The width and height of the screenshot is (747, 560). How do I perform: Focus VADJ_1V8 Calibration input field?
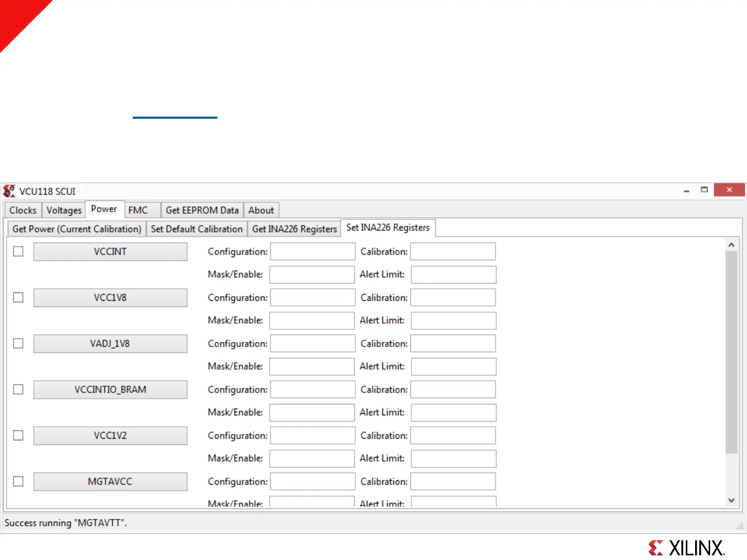453,343
